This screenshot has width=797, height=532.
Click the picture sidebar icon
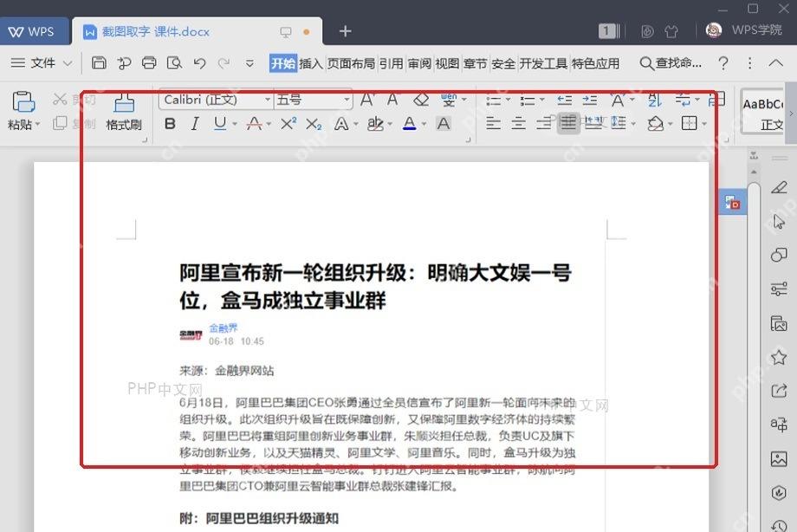point(779,458)
